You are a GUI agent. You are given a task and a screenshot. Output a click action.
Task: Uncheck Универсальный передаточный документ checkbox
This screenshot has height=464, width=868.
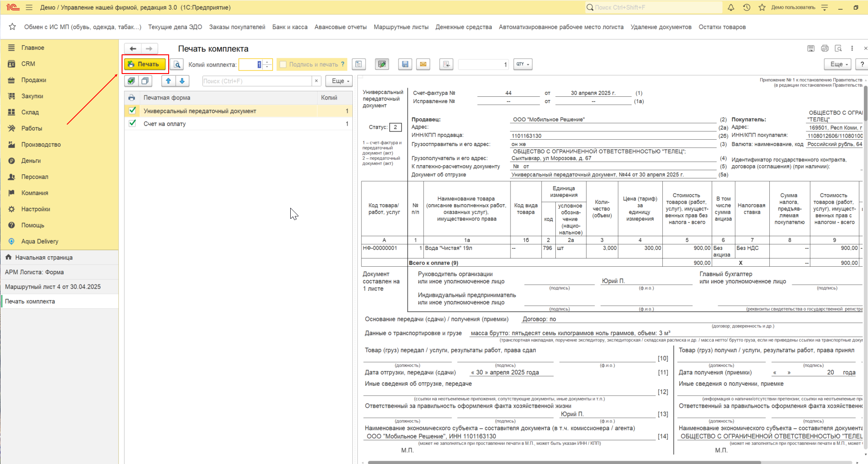coord(132,111)
